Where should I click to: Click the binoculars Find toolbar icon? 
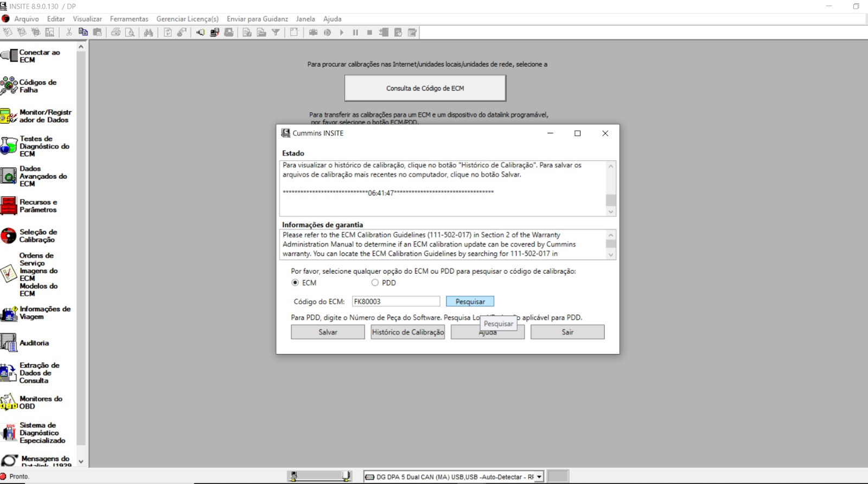(148, 33)
